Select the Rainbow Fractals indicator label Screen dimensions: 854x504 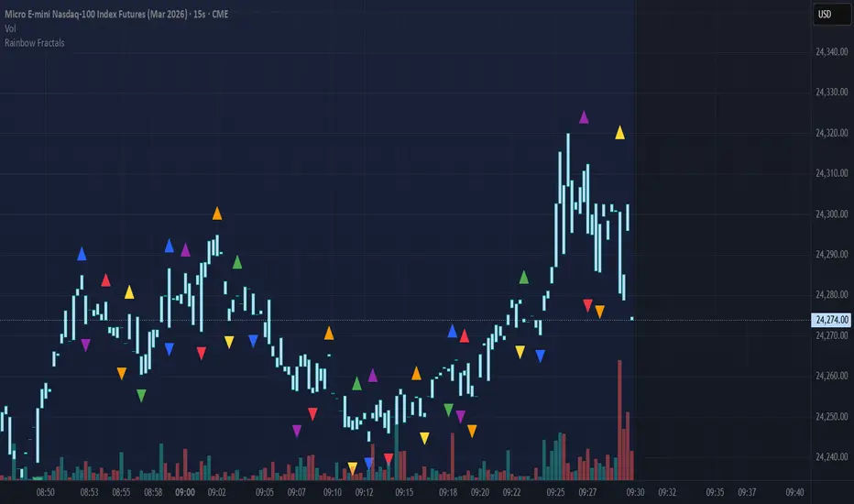click(34, 42)
